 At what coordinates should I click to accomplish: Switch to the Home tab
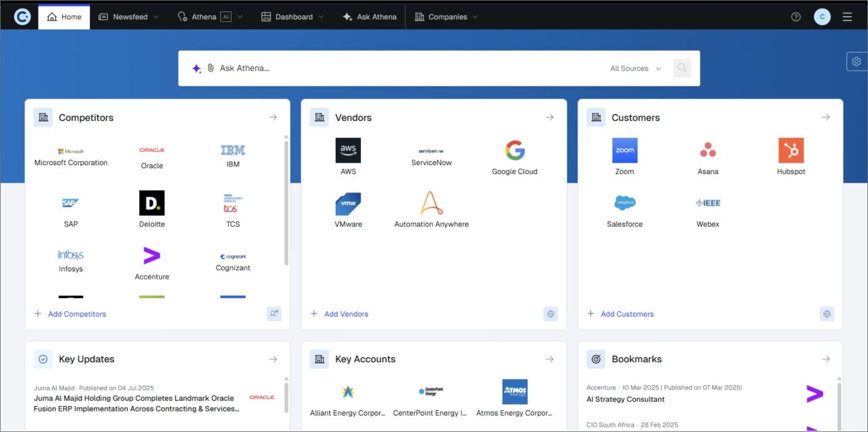tap(63, 16)
